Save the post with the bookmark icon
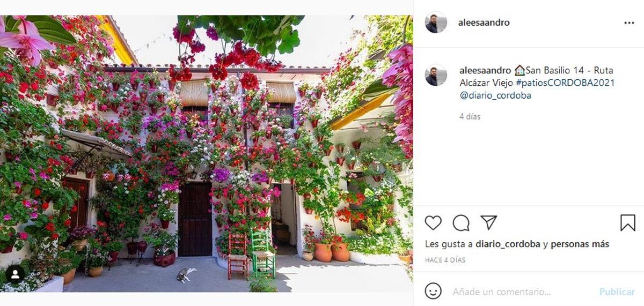Viewport: 644px width, 306px height. (x=628, y=223)
